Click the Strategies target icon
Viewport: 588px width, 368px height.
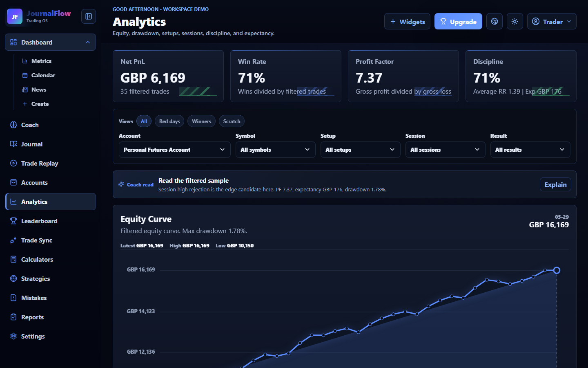pos(13,278)
